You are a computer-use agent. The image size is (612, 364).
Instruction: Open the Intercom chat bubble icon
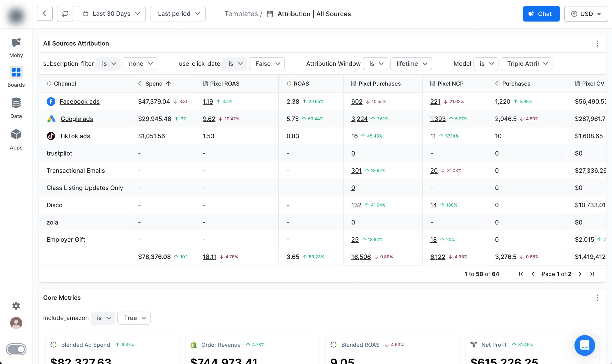pyautogui.click(x=584, y=345)
